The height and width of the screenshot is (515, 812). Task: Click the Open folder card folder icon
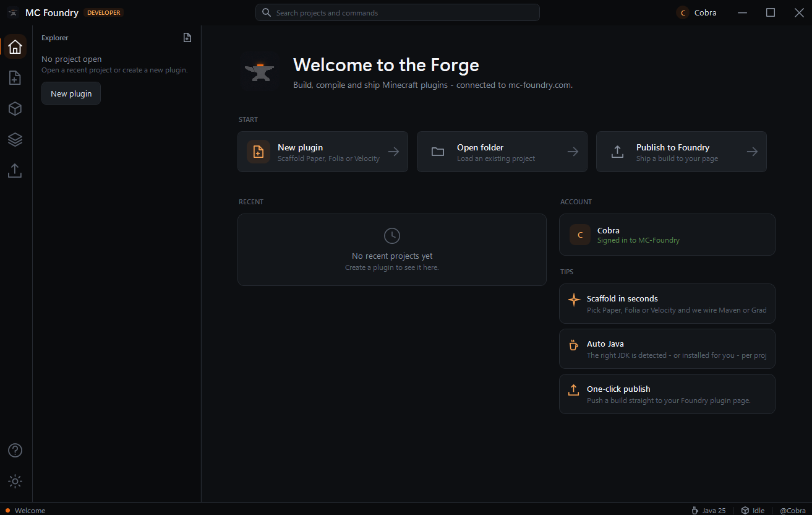(x=438, y=152)
